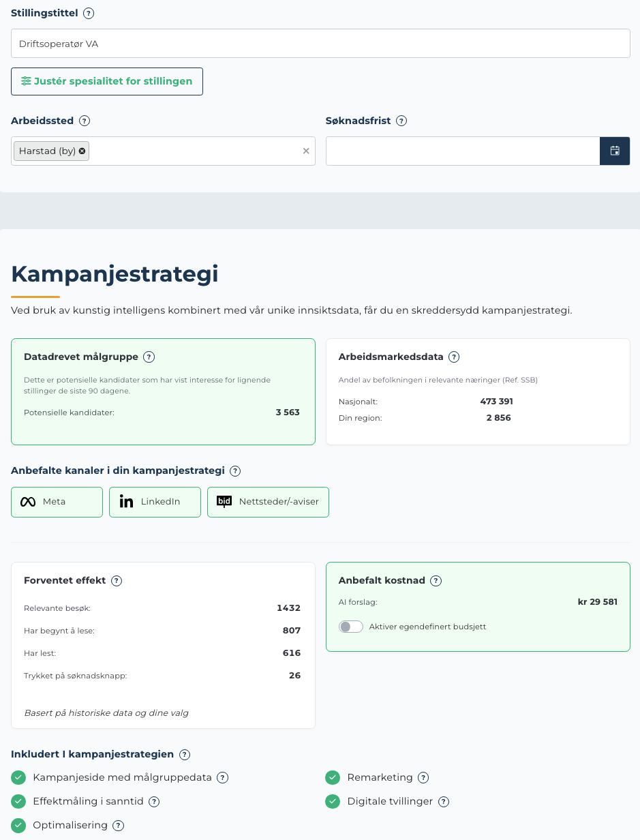Click the Forventet effekt help icon
Viewport: 640px width, 840px height.
(x=116, y=580)
